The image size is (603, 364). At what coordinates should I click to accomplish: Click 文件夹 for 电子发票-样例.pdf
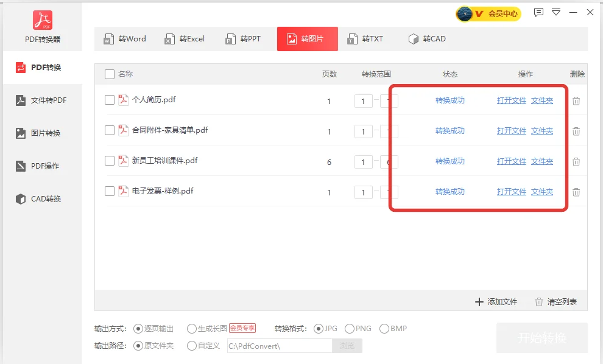[542, 191]
